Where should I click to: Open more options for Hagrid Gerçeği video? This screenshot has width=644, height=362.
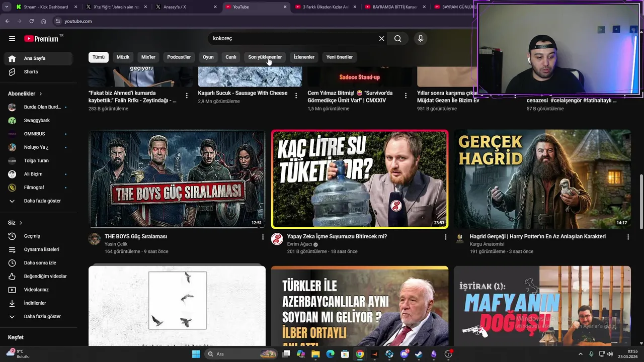pyautogui.click(x=628, y=237)
